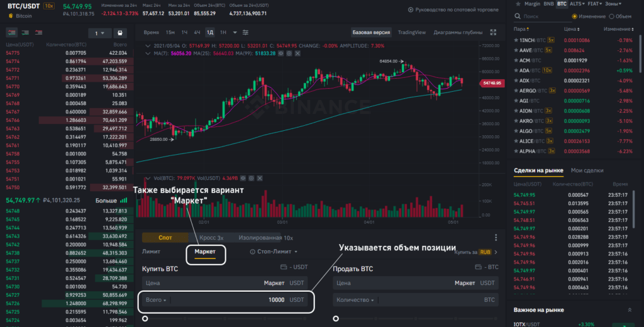This screenshot has height=327, width=644.
Task: Select the Кросс 3x margin button
Action: (211, 238)
